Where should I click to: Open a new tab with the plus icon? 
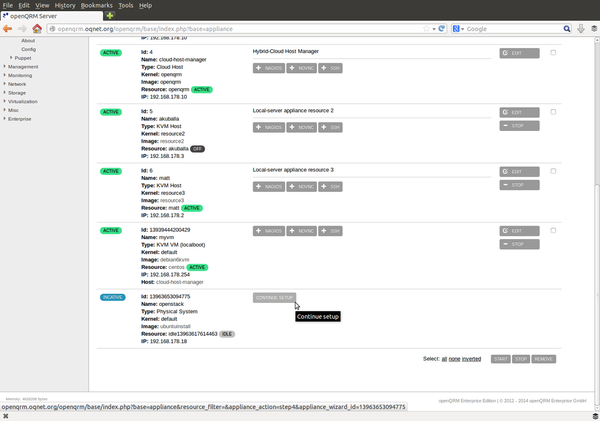click(x=110, y=16)
